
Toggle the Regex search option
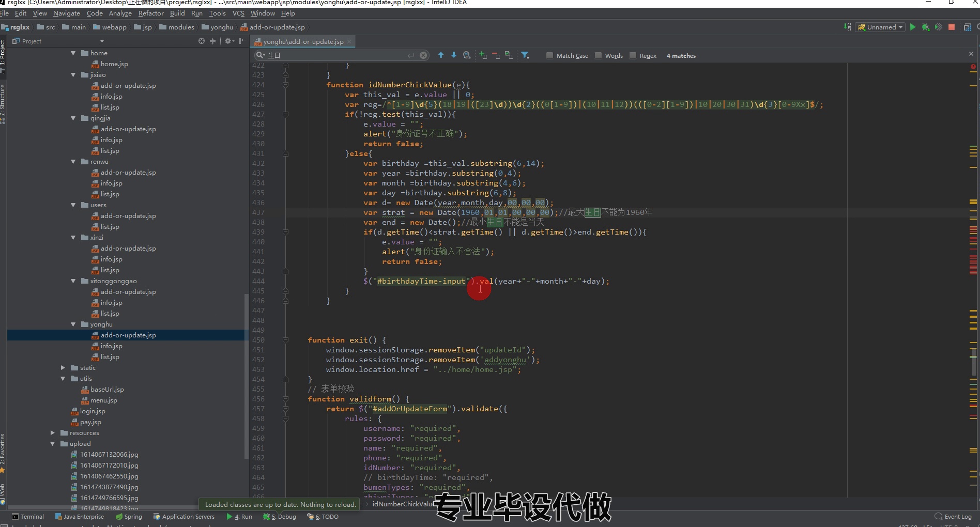[x=634, y=55]
